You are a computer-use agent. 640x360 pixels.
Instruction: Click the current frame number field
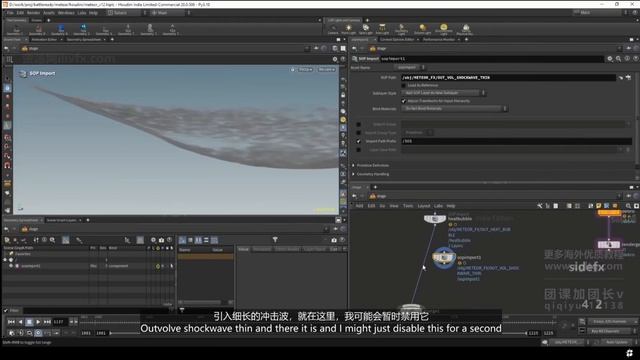click(60, 322)
